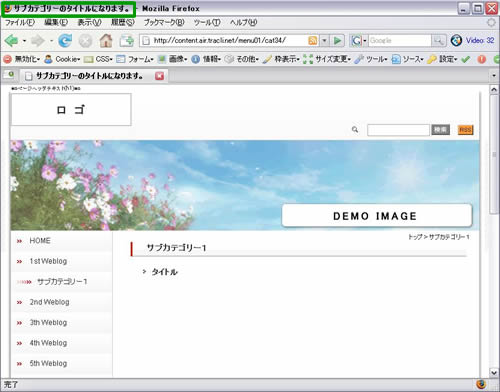This screenshot has height=392, width=500.
Task: Click the Forward navigation arrow
Action: (37, 41)
